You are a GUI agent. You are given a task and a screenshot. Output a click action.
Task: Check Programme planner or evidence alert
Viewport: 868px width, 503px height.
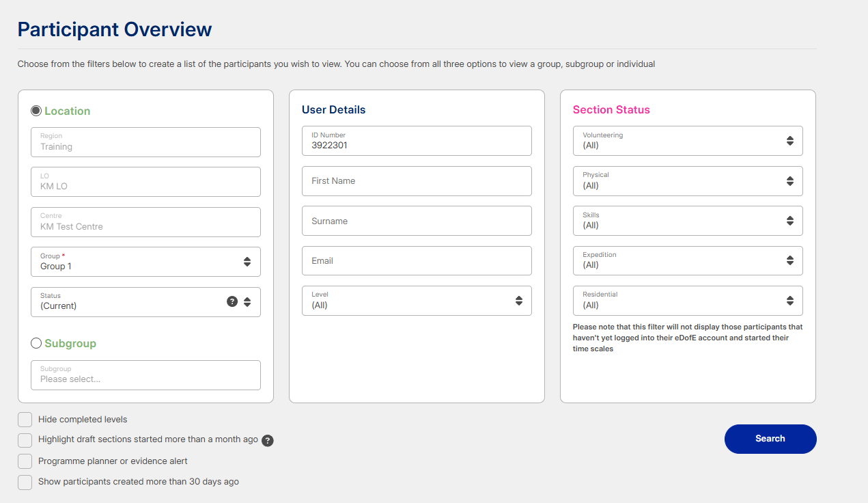25,461
